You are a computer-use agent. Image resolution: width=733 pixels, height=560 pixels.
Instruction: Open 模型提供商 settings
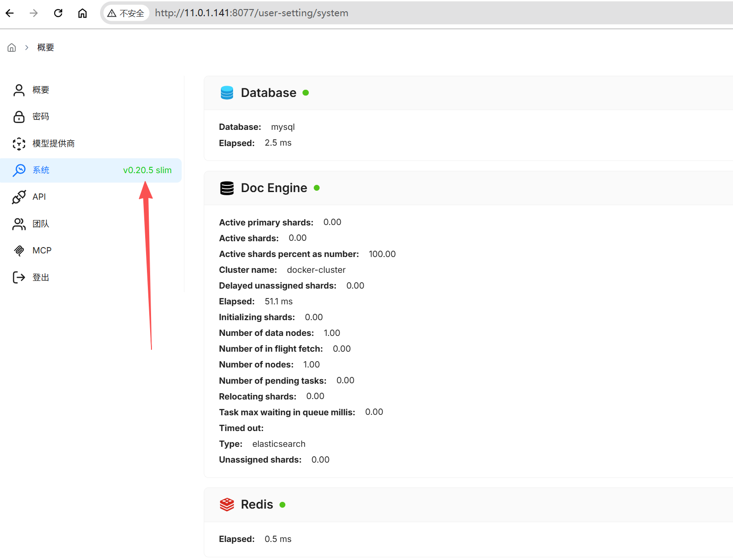coord(91,144)
